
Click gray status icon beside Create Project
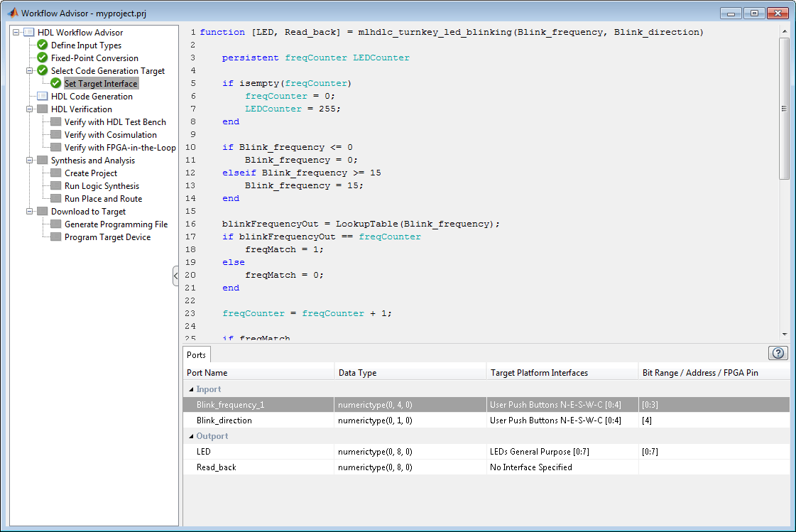click(56, 173)
